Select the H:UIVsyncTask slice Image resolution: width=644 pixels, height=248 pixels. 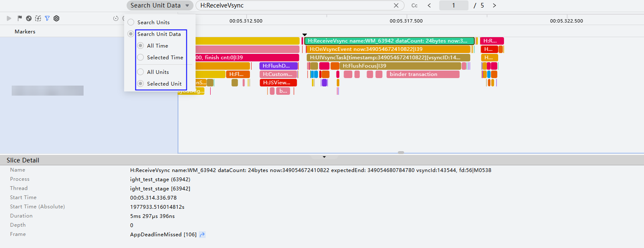point(388,58)
